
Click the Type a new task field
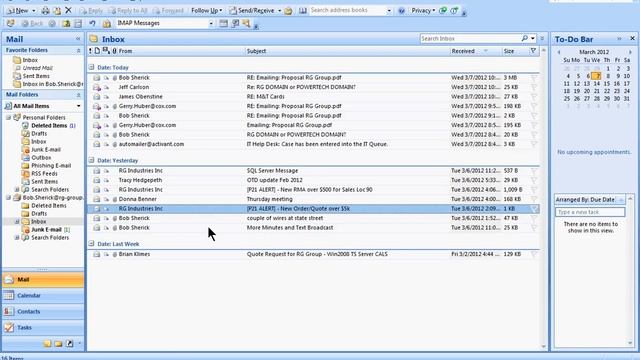tap(590, 212)
